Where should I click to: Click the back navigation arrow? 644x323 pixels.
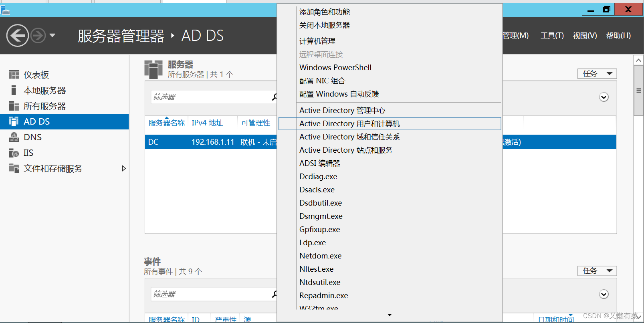tap(18, 36)
